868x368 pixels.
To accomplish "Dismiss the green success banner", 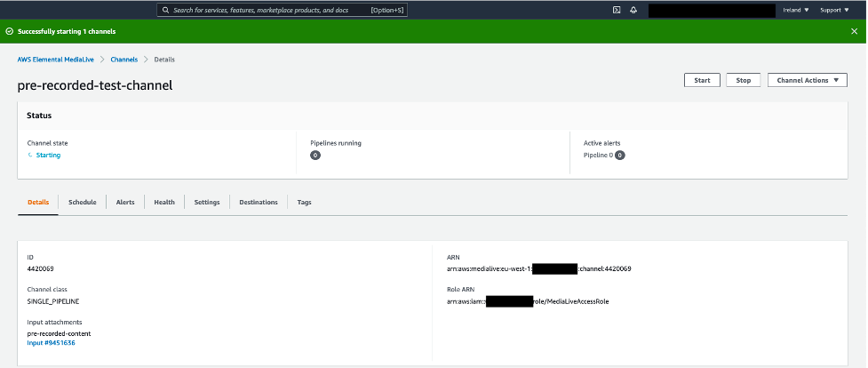I will pos(854,32).
